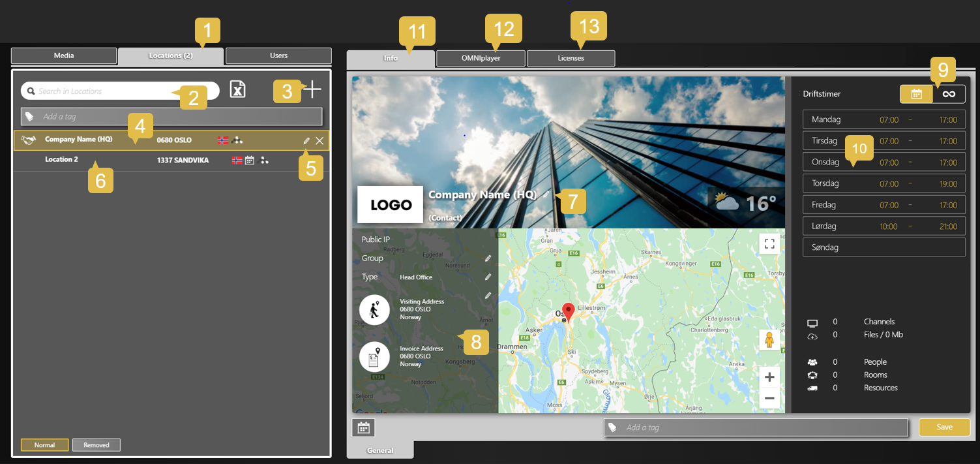Show Removed locations filter
The image size is (980, 464).
point(97,445)
